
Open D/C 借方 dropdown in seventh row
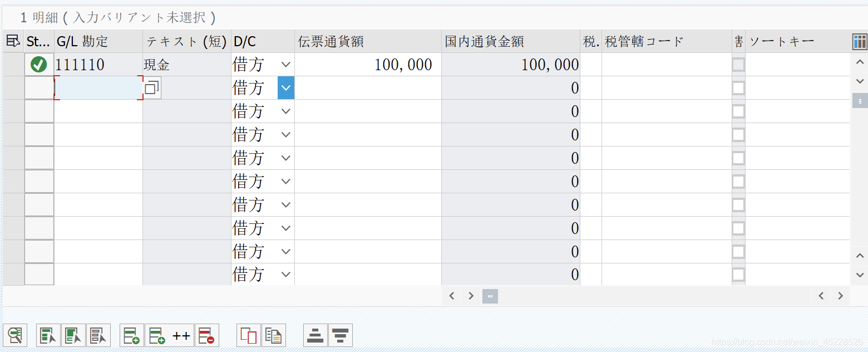(x=286, y=205)
